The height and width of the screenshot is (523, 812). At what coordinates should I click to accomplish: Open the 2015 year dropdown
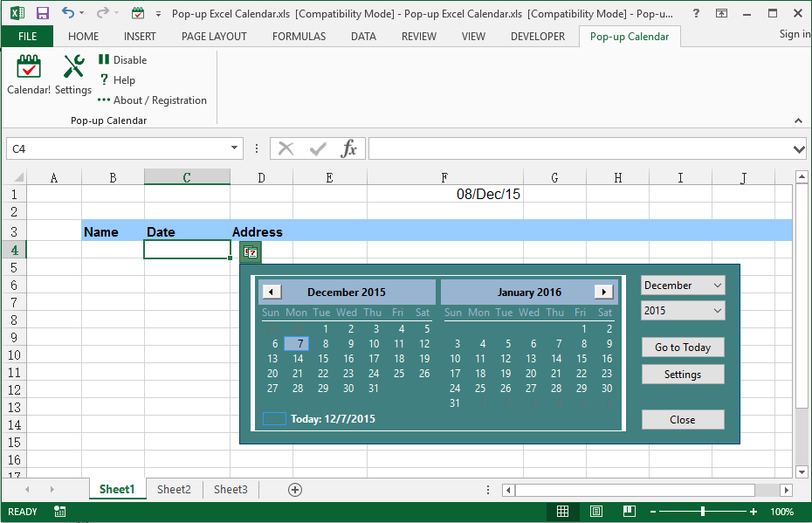tap(683, 311)
